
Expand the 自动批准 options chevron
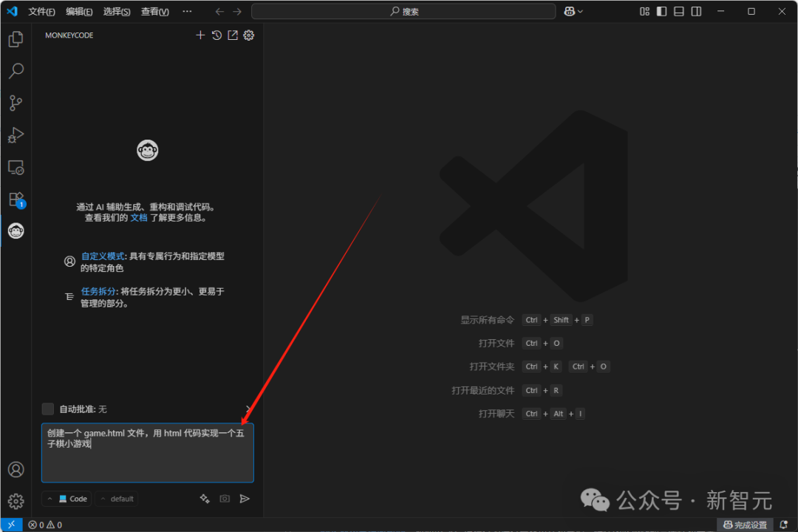(248, 409)
